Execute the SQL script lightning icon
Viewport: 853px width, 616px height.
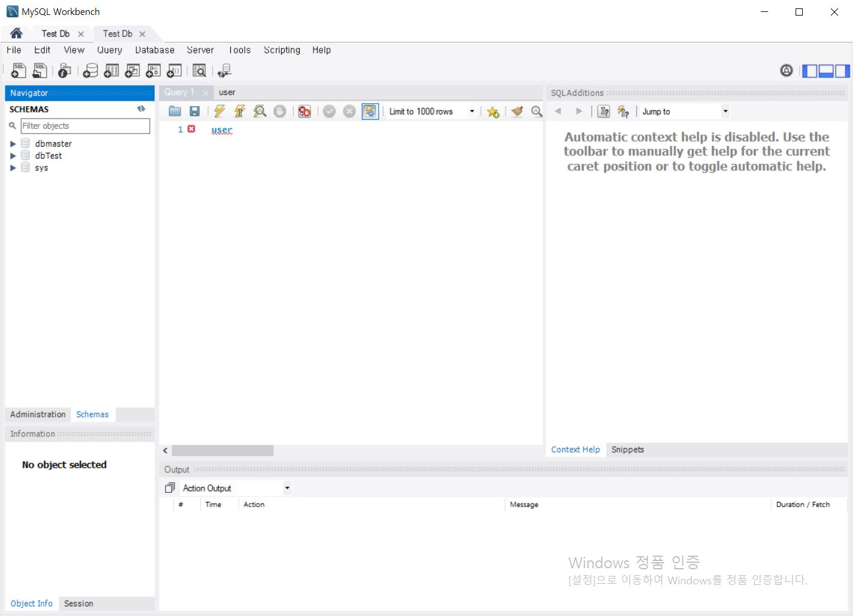220,111
